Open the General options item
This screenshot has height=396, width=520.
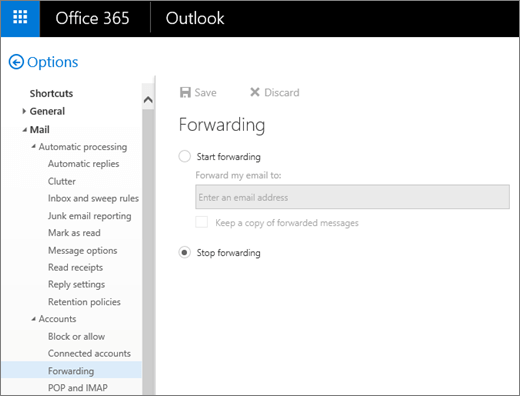coord(47,111)
